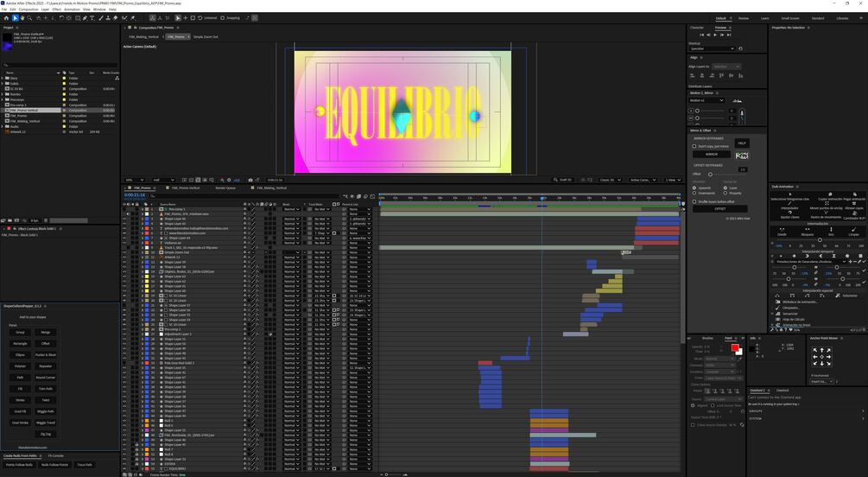Switch to the Render Queue tab
The width and height of the screenshot is (868, 477).
225,188
